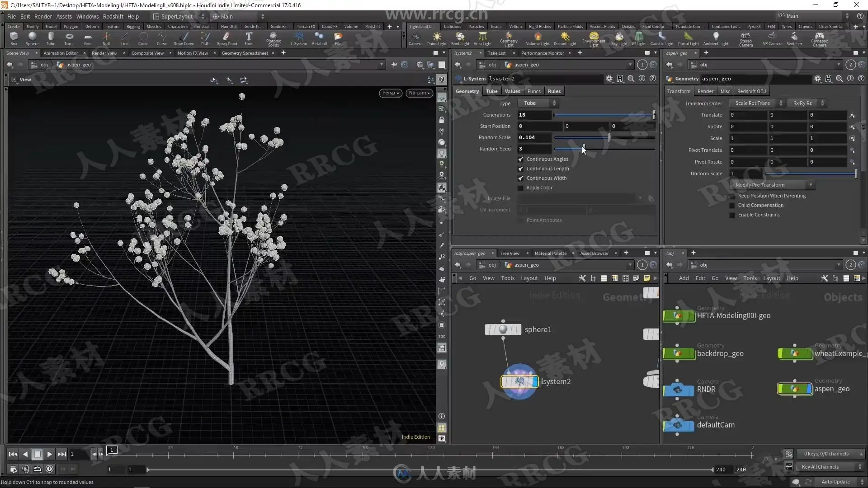Open the Redshift menu
Screen dimensions: 868x488
113,16
